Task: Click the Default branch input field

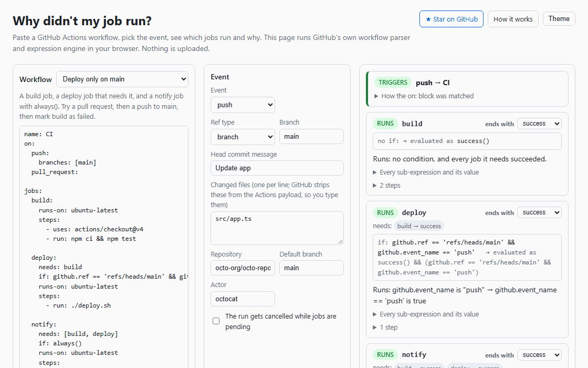Action: tap(311, 268)
